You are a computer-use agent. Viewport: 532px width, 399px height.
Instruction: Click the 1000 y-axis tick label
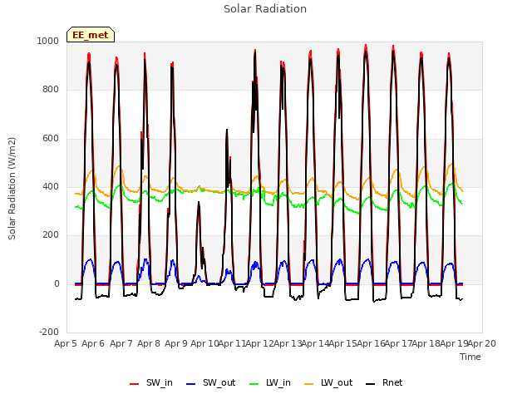[48, 41]
